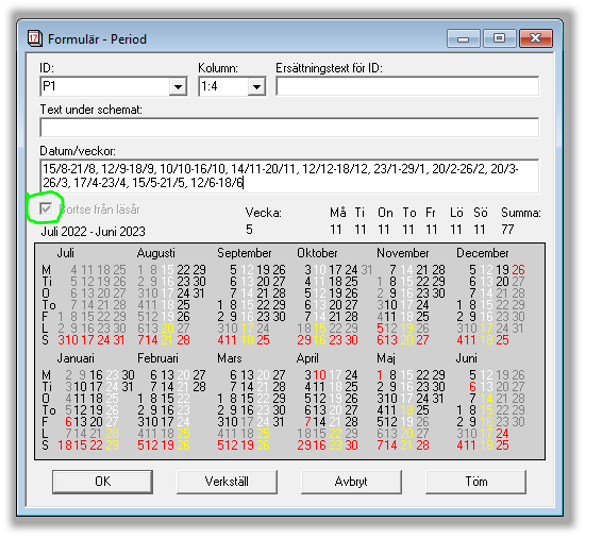This screenshot has height=538, width=589.
Task: Focus the 'Text under schemat' input field
Action: 289,127
